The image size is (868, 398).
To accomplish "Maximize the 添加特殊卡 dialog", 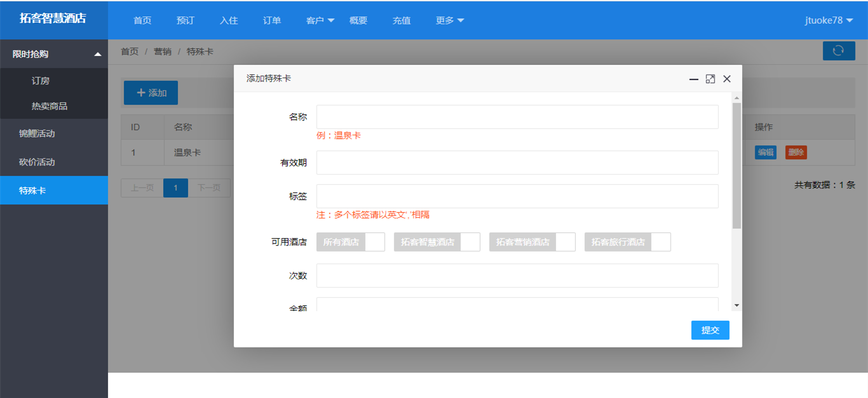I will (x=710, y=79).
